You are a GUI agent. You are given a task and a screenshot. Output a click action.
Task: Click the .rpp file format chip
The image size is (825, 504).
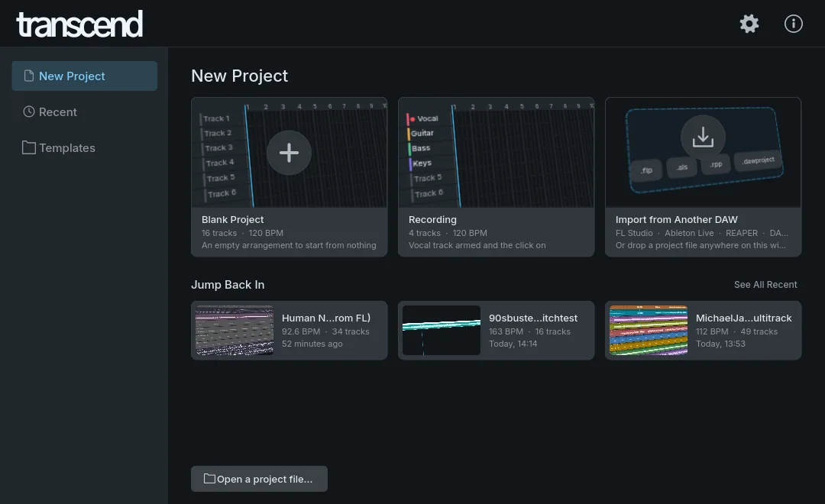coord(716,164)
